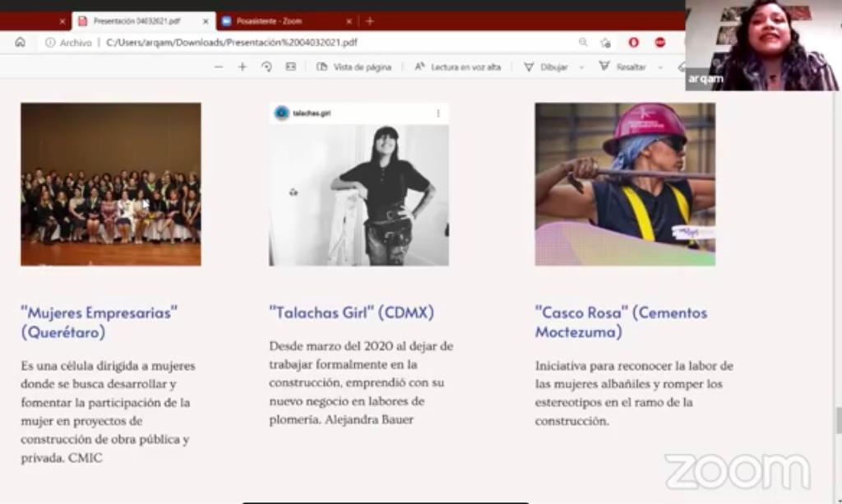Rotate the PDF page
842x504 pixels.
coord(266,67)
